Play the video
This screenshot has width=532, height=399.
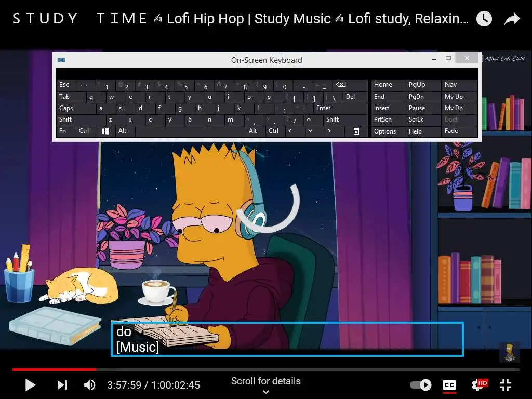point(30,385)
